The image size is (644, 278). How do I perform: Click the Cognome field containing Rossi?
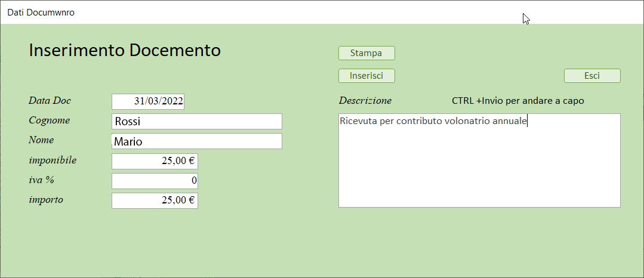pos(196,122)
